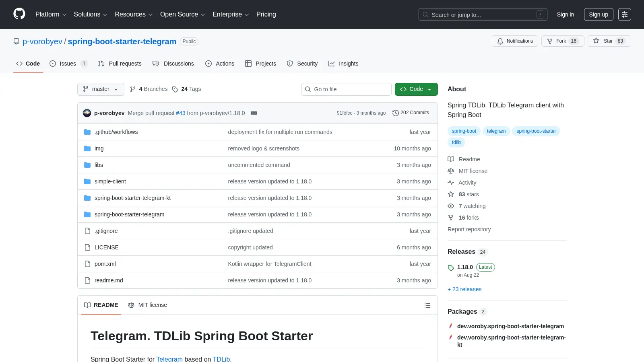Click the clock history icon for 202 Commits
The image size is (644, 362).
pos(395,113)
